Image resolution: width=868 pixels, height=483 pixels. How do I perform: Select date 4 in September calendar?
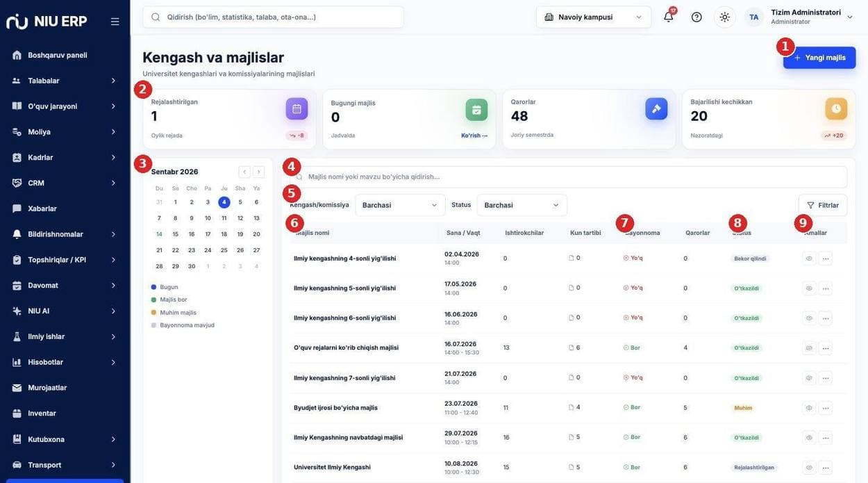(x=224, y=202)
